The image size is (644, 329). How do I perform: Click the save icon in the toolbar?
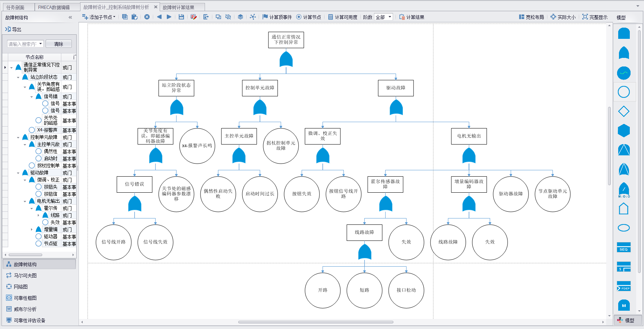(181, 17)
